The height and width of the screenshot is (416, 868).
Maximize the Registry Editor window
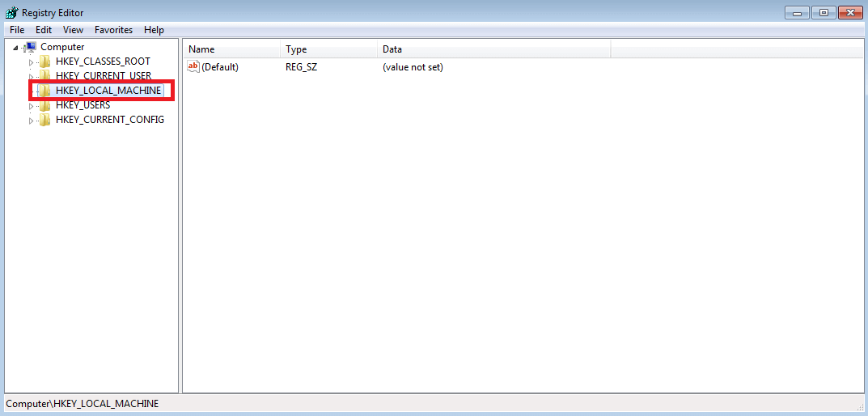[824, 12]
